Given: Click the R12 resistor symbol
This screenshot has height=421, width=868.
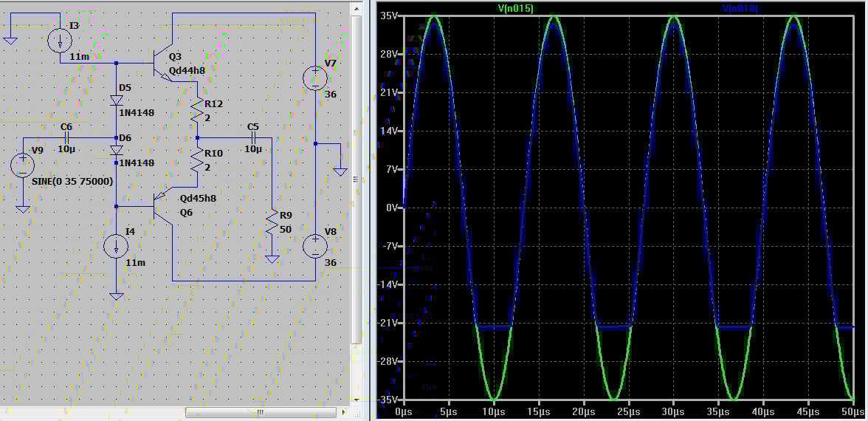Looking at the screenshot, I should click(x=197, y=112).
